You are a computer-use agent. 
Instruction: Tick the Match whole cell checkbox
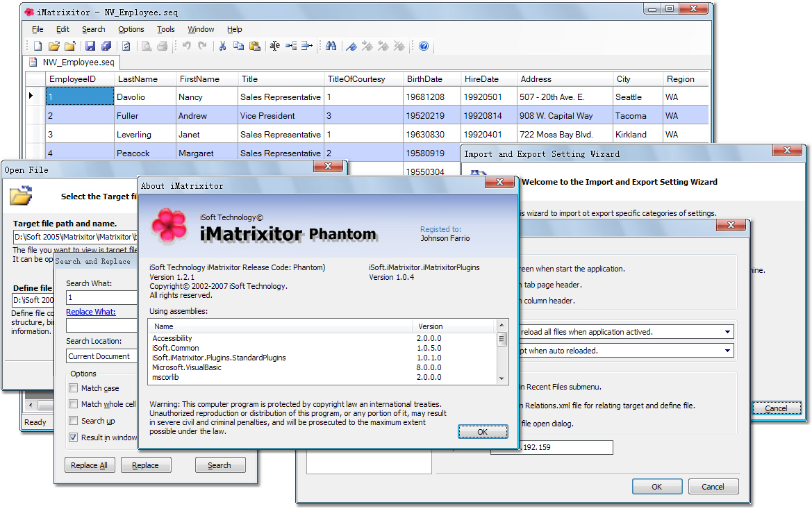[74, 404]
